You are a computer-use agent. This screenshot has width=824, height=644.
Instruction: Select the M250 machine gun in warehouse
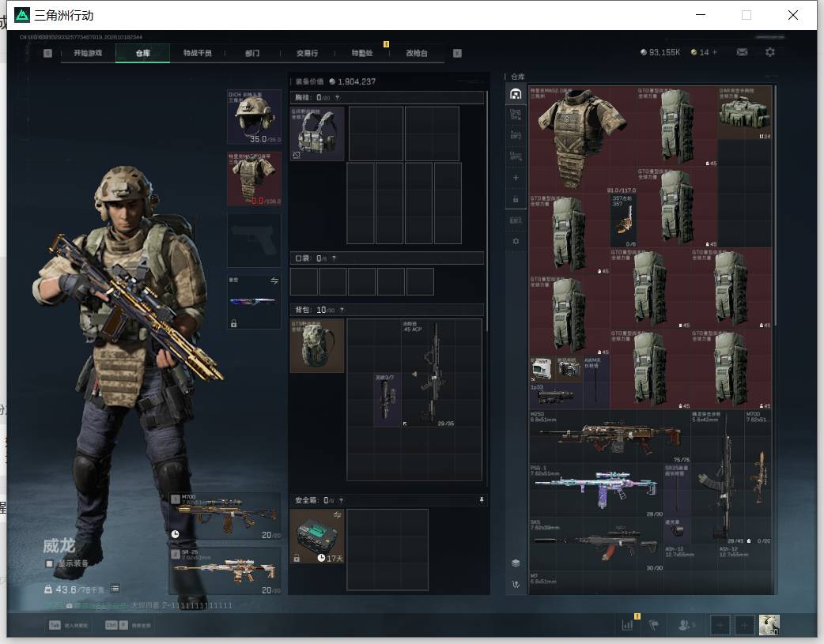click(x=610, y=436)
